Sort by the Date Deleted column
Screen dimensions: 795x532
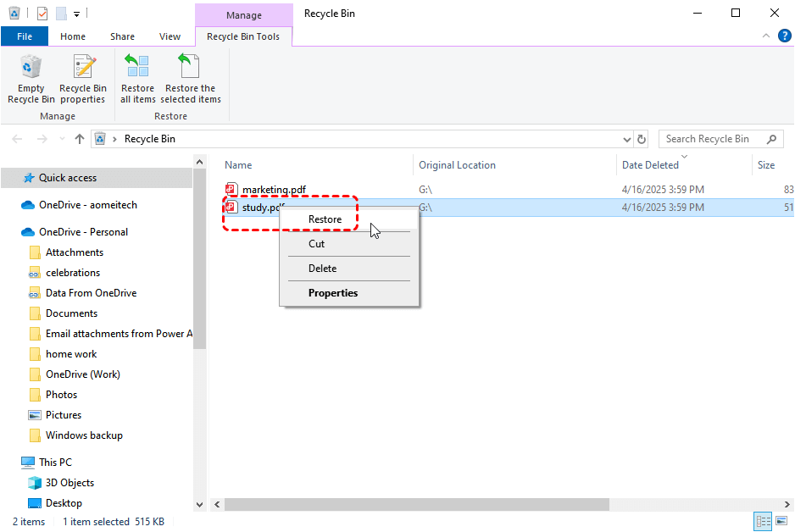click(x=650, y=165)
